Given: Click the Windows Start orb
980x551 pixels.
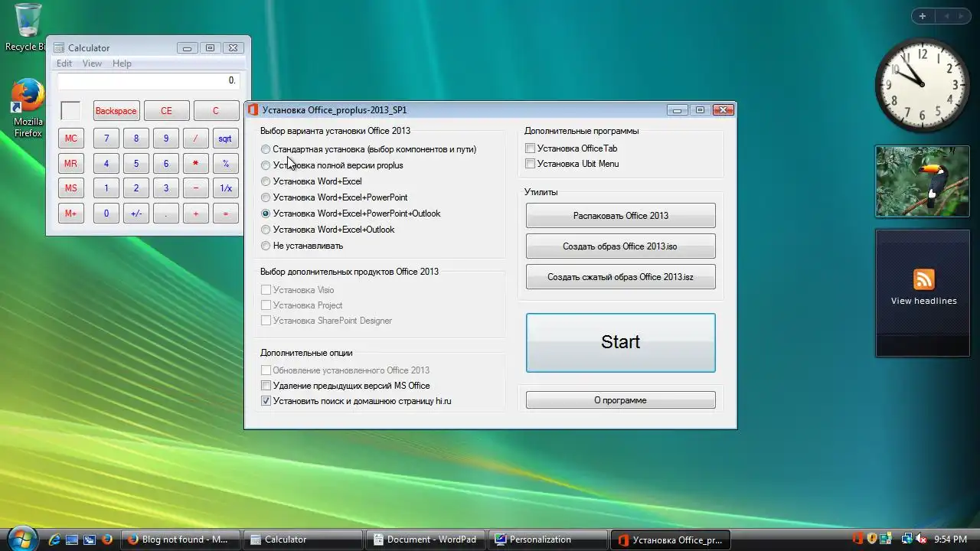Looking at the screenshot, I should pos(21,539).
